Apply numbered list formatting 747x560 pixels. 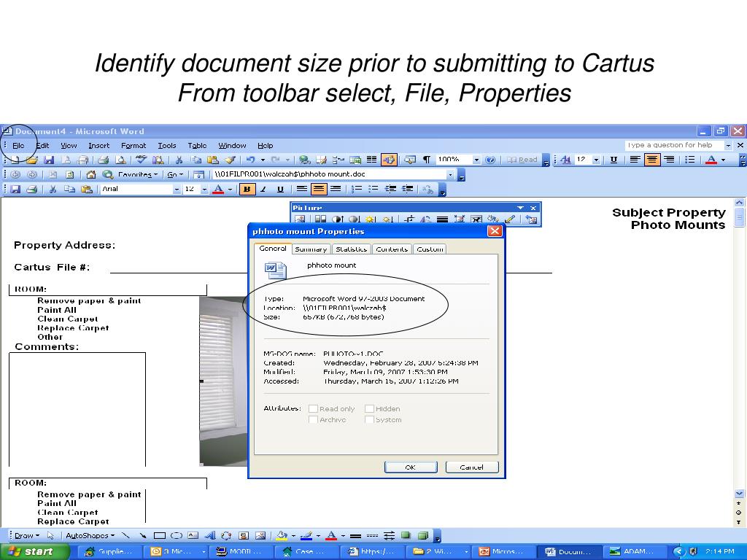click(x=356, y=189)
